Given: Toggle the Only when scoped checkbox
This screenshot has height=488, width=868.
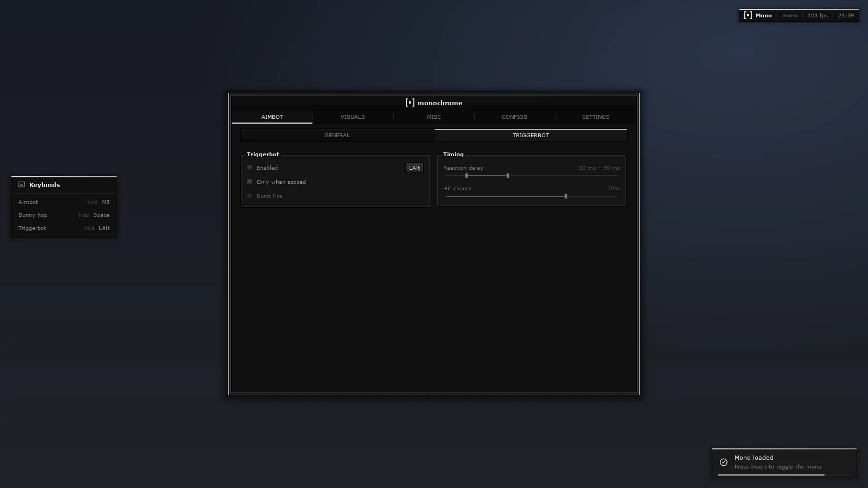Looking at the screenshot, I should click(x=250, y=182).
